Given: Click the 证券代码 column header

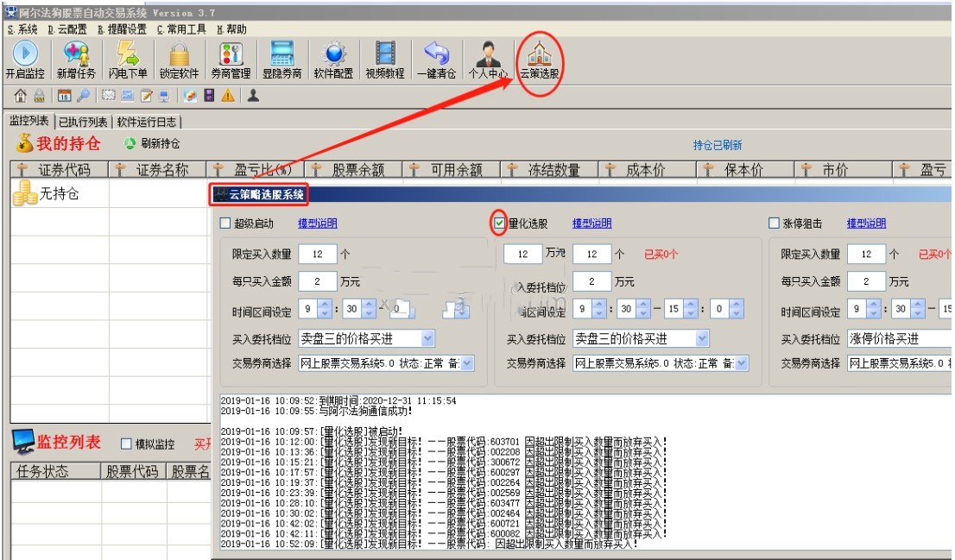Looking at the screenshot, I should (59, 170).
